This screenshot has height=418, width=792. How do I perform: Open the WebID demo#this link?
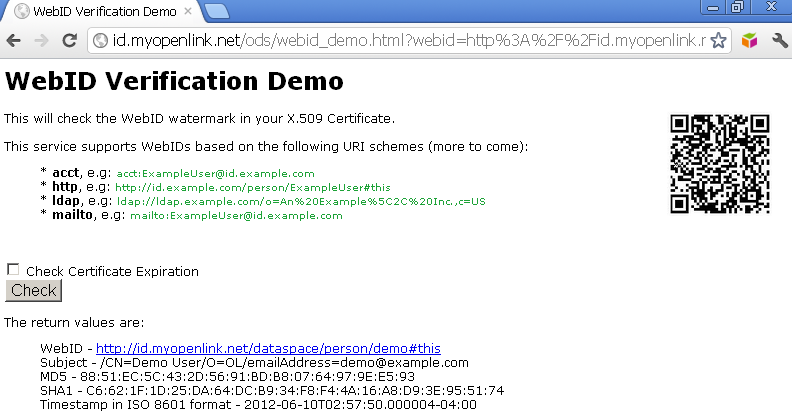tap(268, 348)
